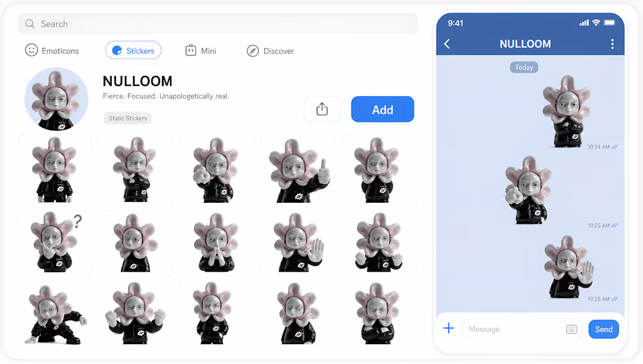Image resolution: width=643 pixels, height=364 pixels.
Task: Select the crouching landing pose sticker
Action: coord(55,314)
